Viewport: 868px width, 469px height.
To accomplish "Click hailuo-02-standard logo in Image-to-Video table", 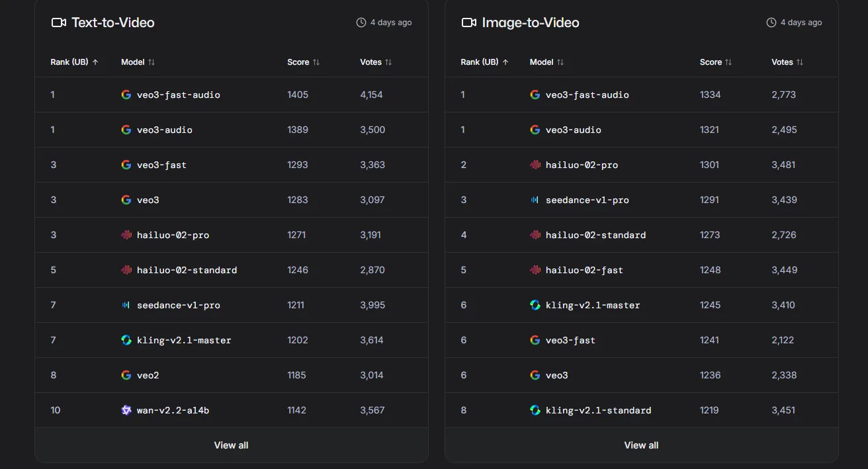I will (x=535, y=235).
